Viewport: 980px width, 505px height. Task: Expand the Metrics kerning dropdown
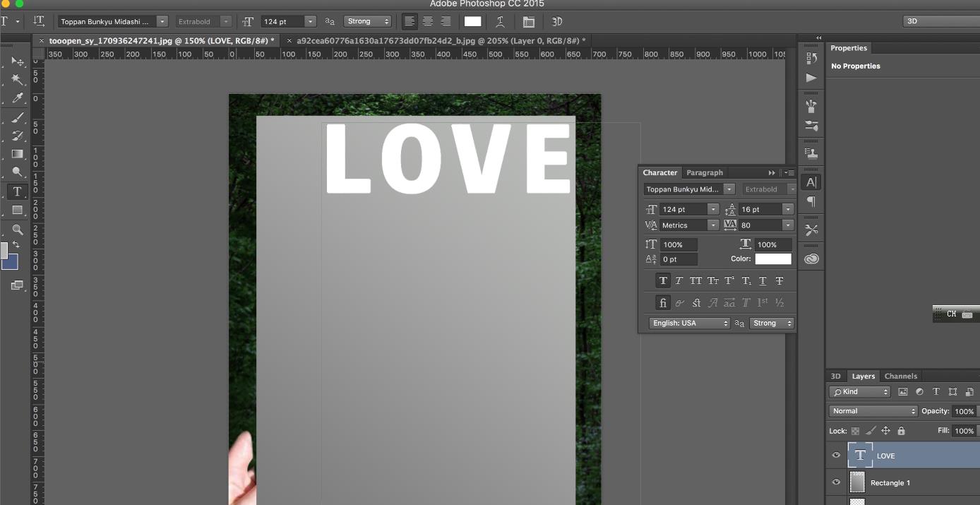coord(713,225)
